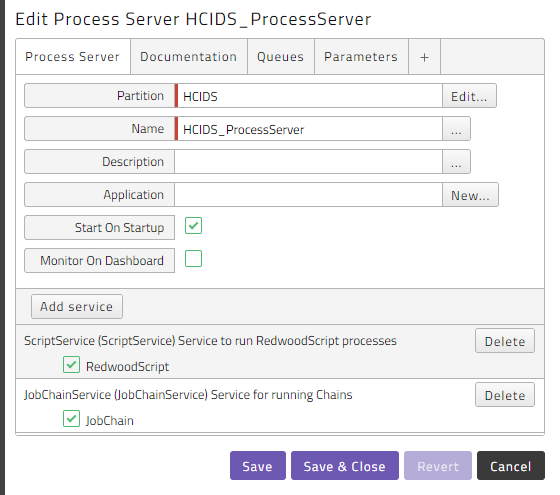Enable the Monitor On Dashboard checkbox

194,259
